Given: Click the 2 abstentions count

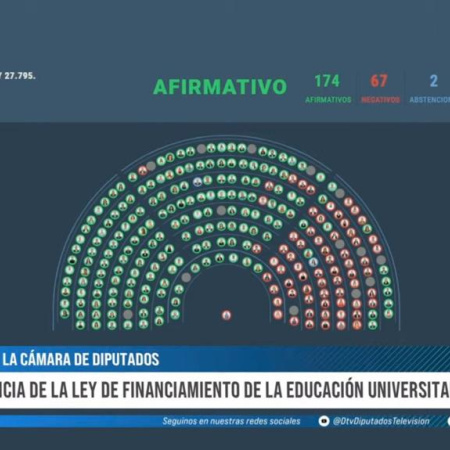Looking at the screenshot, I should (433, 81).
